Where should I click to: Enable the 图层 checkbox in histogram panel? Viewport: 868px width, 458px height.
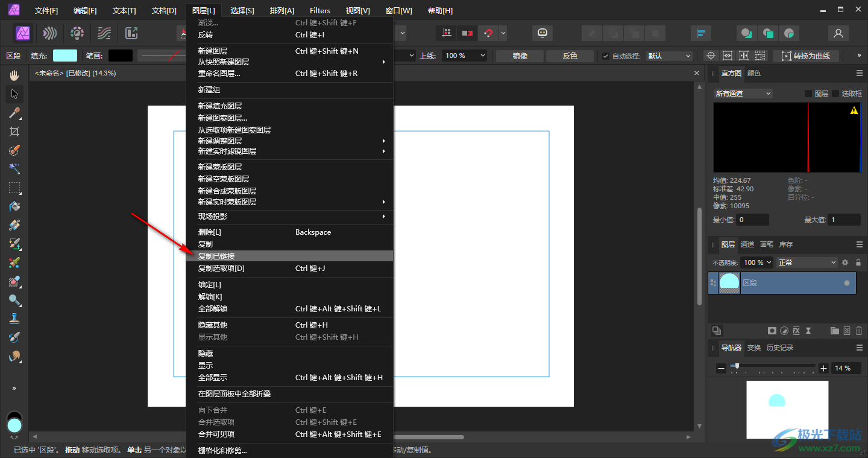[808, 94]
